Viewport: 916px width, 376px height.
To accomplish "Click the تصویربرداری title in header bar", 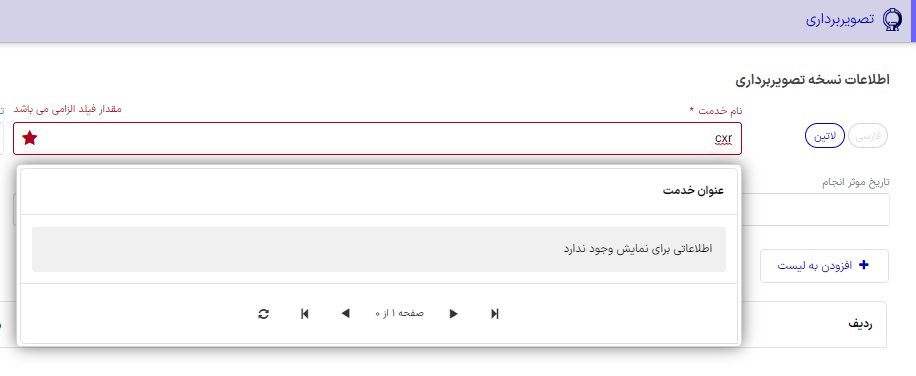I will [840, 19].
